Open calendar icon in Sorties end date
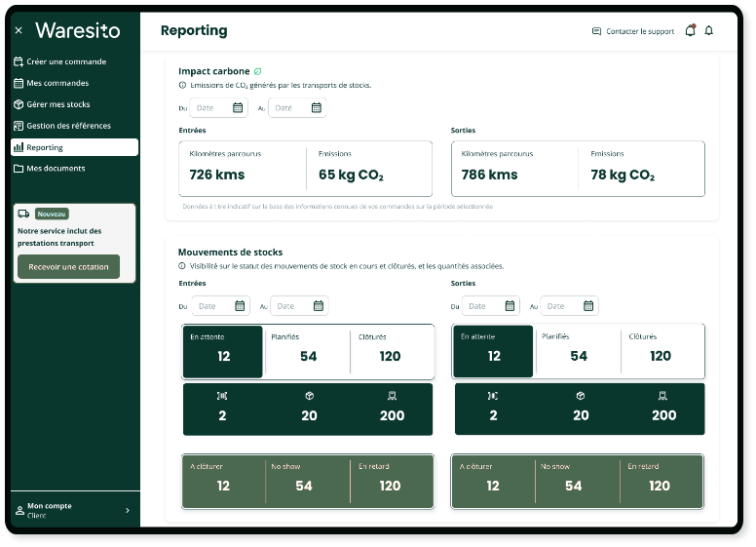Image resolution: width=756 pixels, height=547 pixels. click(x=588, y=306)
